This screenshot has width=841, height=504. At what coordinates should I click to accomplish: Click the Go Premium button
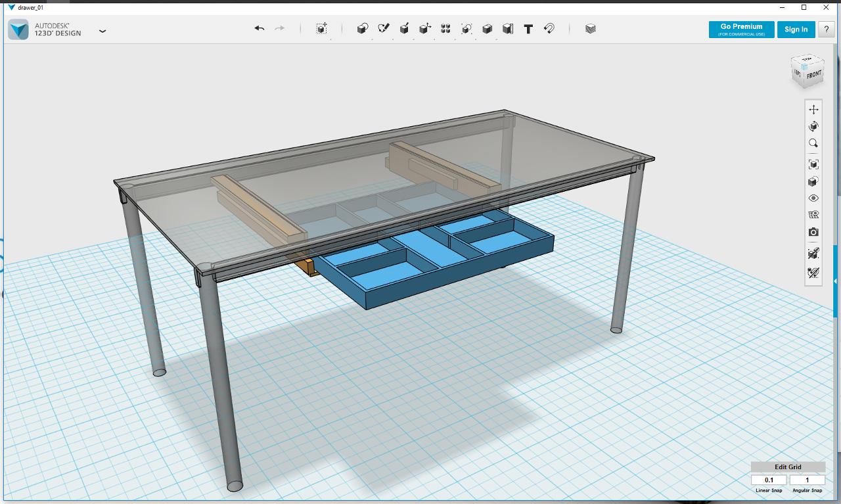click(x=741, y=30)
